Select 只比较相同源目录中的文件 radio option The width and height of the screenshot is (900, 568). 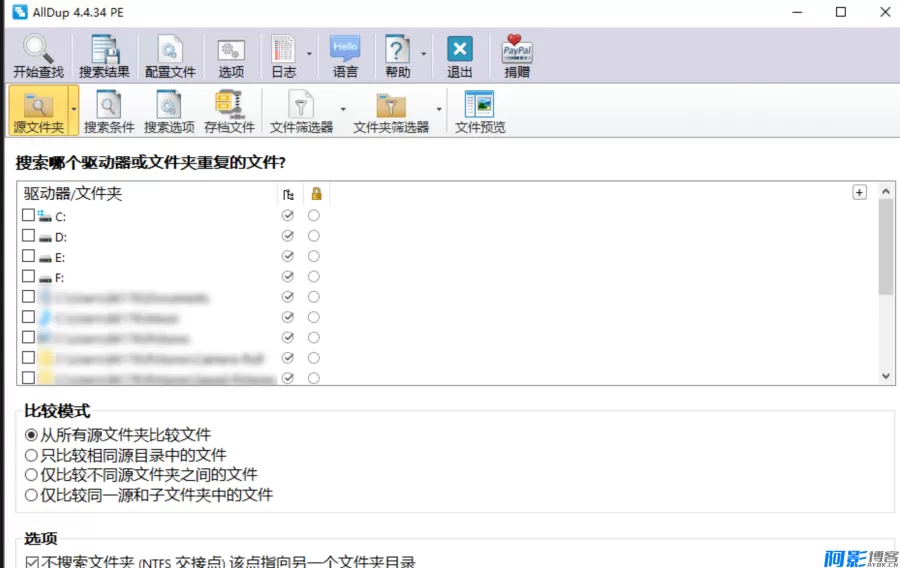31,455
